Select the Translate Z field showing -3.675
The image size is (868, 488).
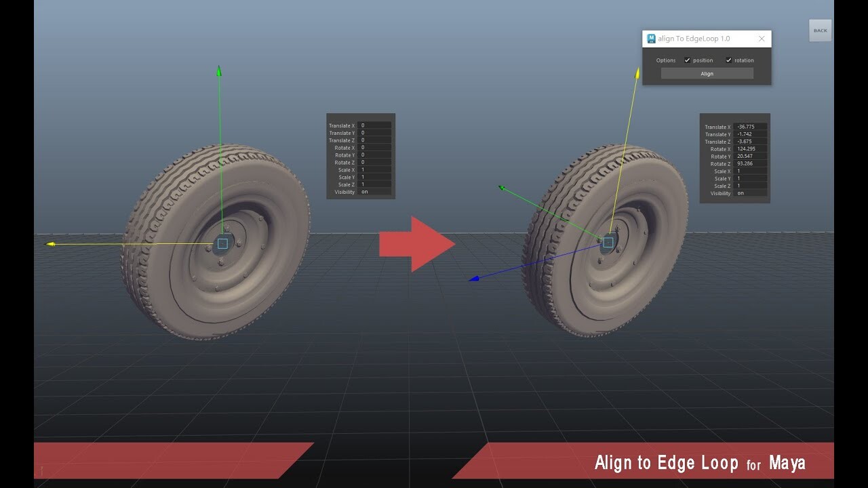click(x=750, y=142)
